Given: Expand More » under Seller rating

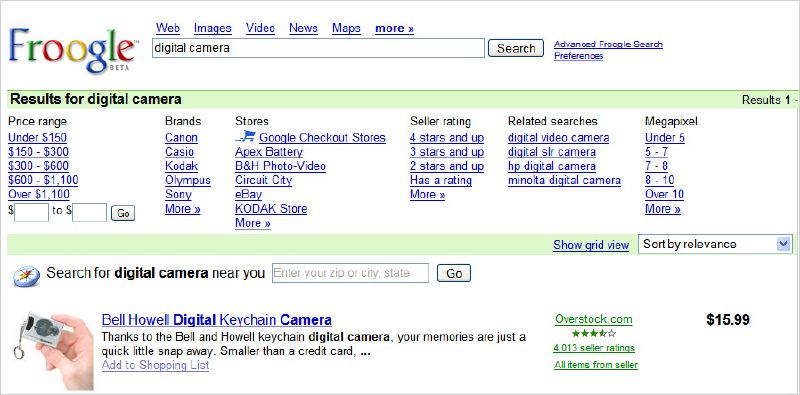Looking at the screenshot, I should click(x=428, y=194).
